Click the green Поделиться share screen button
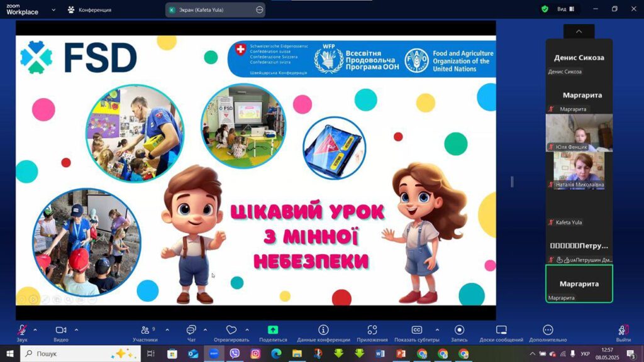Viewport: 644px width, 362px height. coord(273,333)
